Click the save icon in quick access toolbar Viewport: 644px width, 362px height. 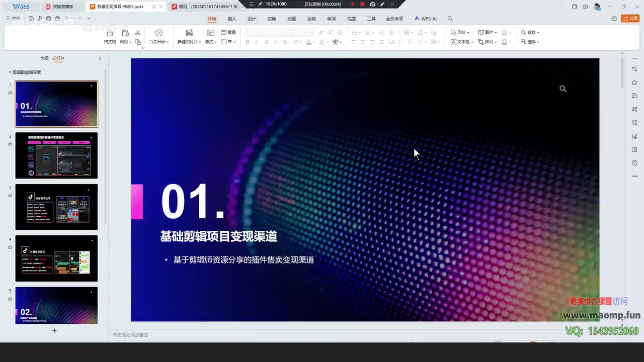[x=31, y=19]
